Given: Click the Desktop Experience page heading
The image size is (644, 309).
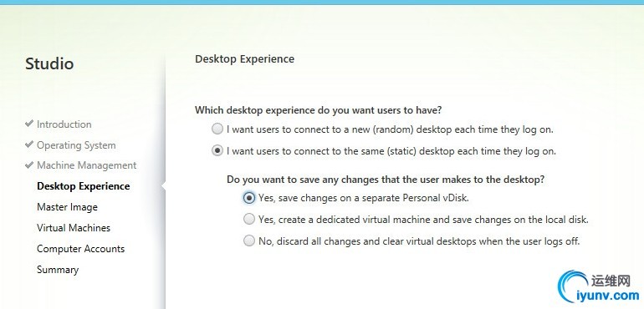Looking at the screenshot, I should point(244,59).
